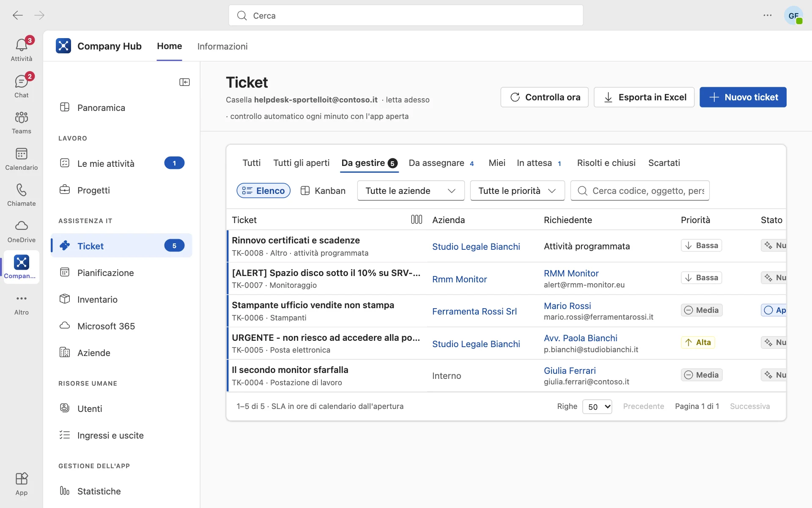The height and width of the screenshot is (508, 812).
Task: Click the Nuovo ticket button
Action: 743,97
